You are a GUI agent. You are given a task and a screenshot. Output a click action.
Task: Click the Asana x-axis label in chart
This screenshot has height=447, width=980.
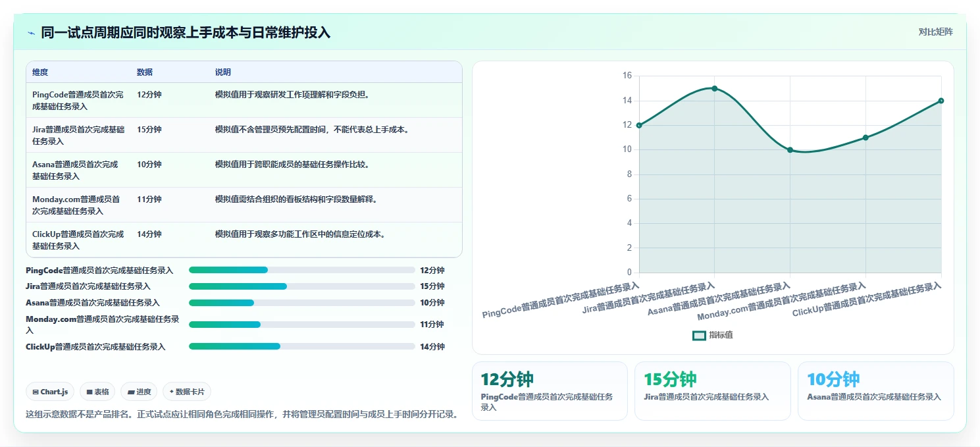coord(719,299)
